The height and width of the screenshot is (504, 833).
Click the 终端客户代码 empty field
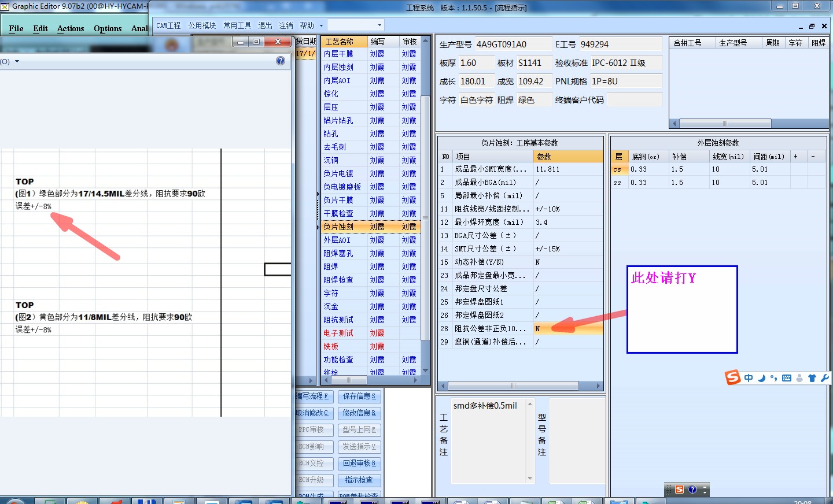coord(635,100)
